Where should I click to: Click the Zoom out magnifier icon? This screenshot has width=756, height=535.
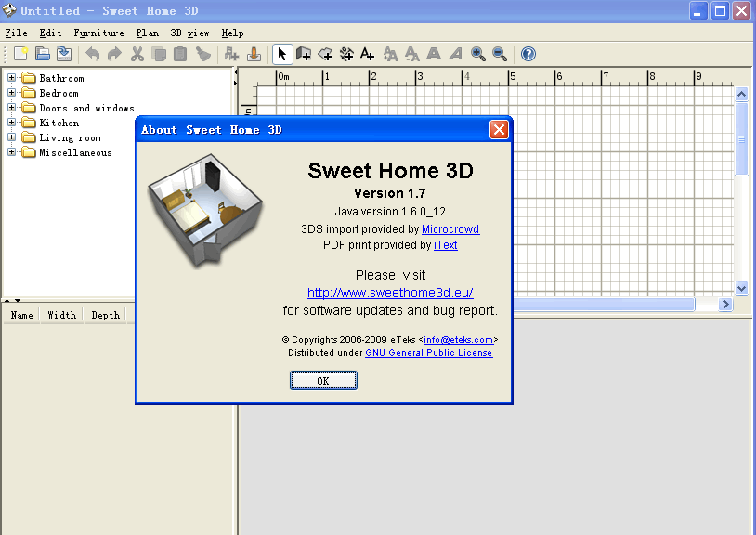coord(500,54)
